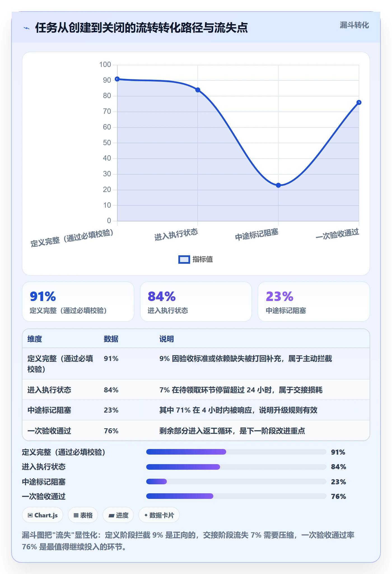Click chart data point for 一次验收通过

point(359,103)
